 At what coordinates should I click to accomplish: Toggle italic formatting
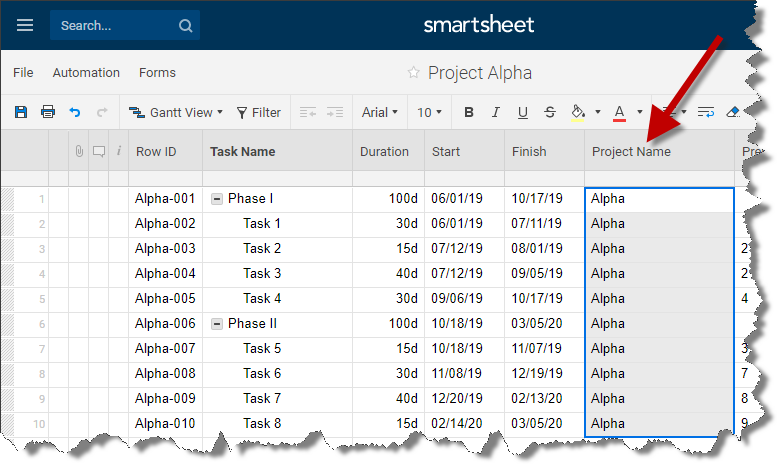click(x=496, y=113)
